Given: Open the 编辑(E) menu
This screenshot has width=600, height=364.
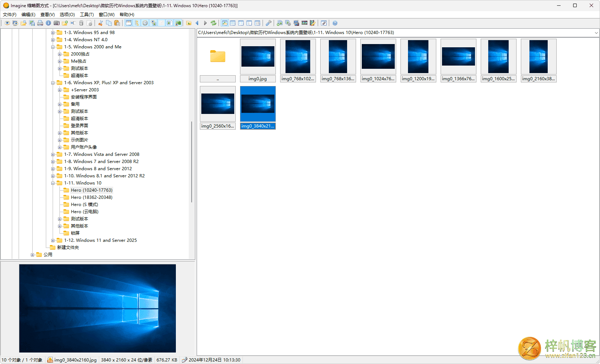Looking at the screenshot, I should click(28, 15).
